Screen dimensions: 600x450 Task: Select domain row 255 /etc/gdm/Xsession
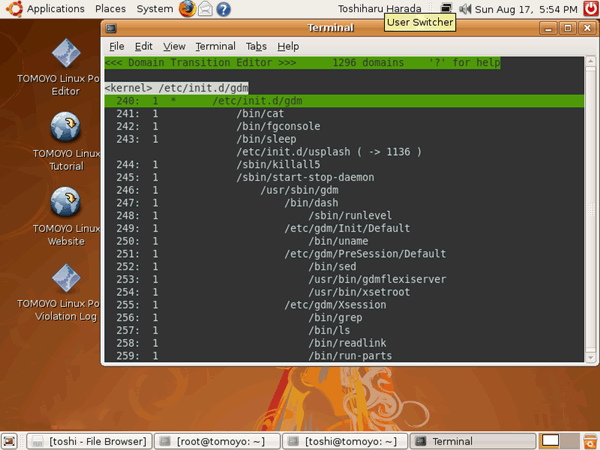pyautogui.click(x=344, y=305)
